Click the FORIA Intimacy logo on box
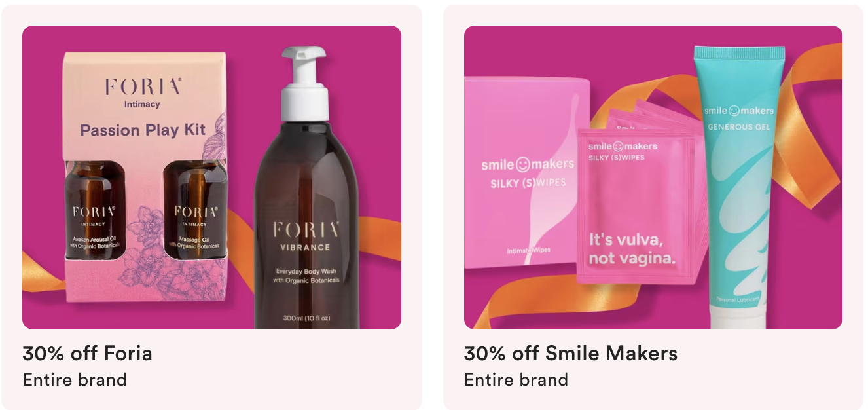This screenshot has width=868, height=410. pyautogui.click(x=143, y=92)
